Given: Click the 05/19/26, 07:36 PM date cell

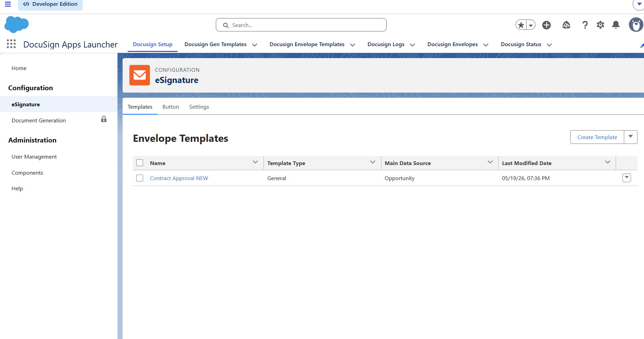Looking at the screenshot, I should point(526,178).
